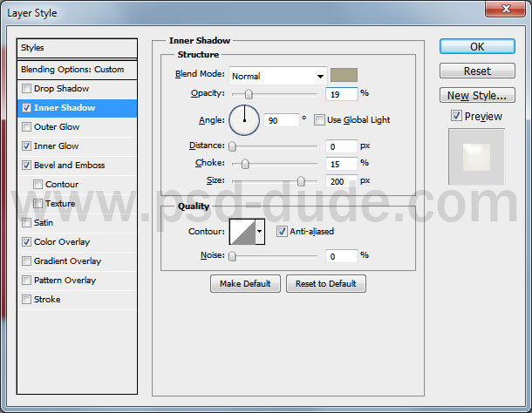Focus the Angle value field
Viewport: 532px width, 413px height.
282,120
